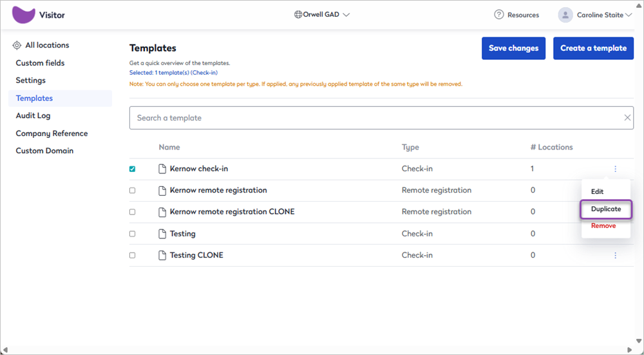This screenshot has width=644, height=355.
Task: Click the # Locations column header
Action: pos(552,147)
